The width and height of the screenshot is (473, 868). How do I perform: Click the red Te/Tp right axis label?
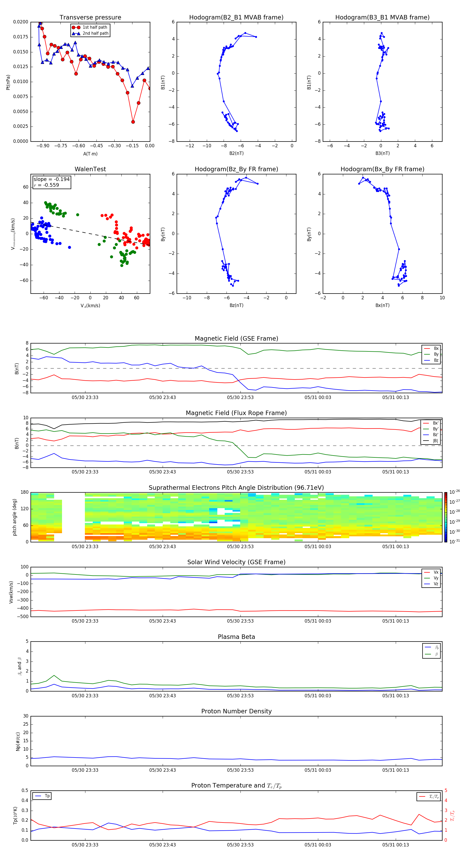click(453, 815)
